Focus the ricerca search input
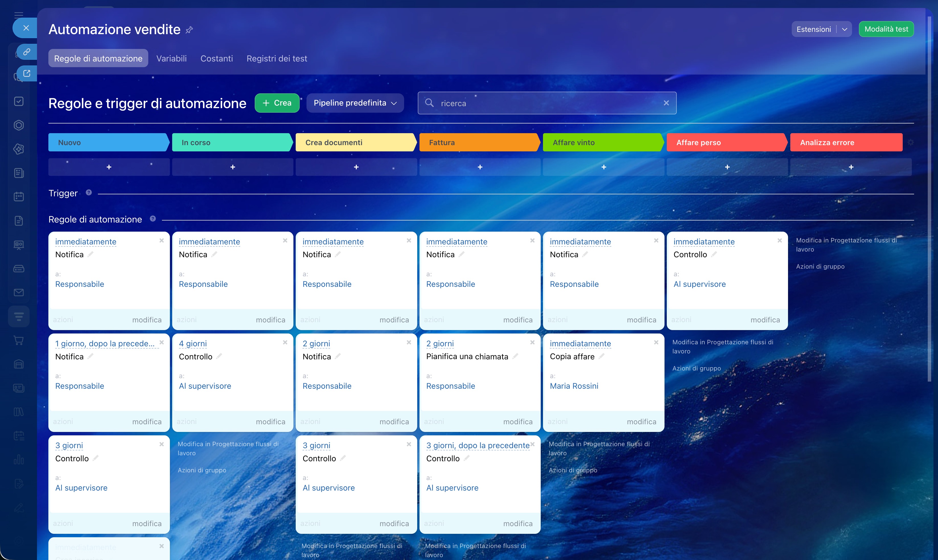This screenshot has width=938, height=560. (x=547, y=103)
